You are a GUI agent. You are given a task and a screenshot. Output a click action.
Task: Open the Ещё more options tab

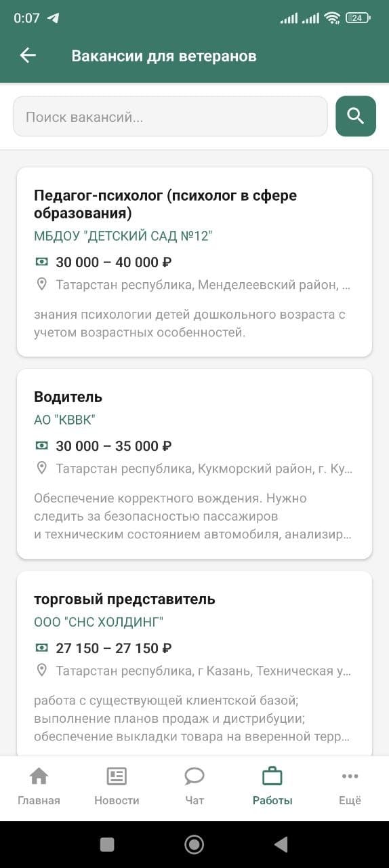[x=350, y=787]
